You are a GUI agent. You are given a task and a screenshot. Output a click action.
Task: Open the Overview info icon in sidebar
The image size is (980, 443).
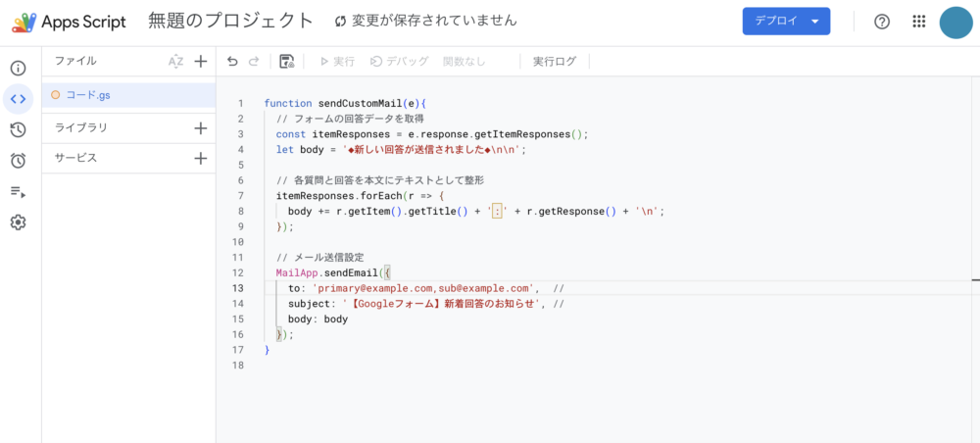coord(18,68)
